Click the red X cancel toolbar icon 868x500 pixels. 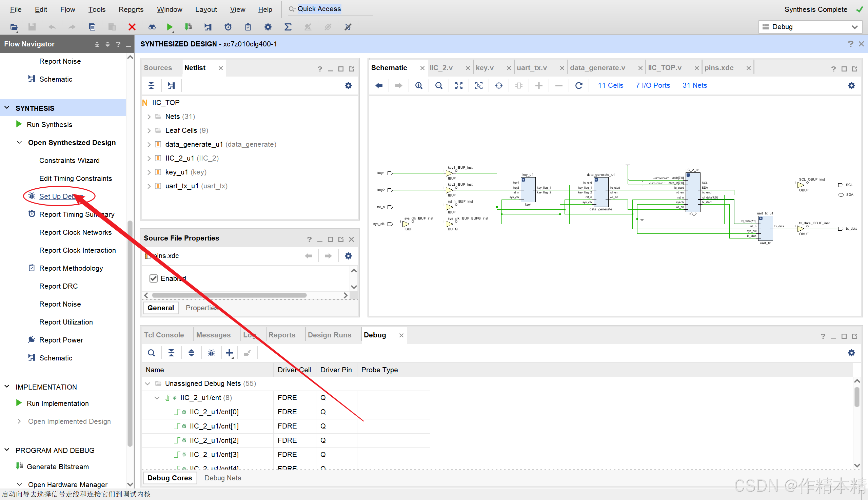pos(132,27)
